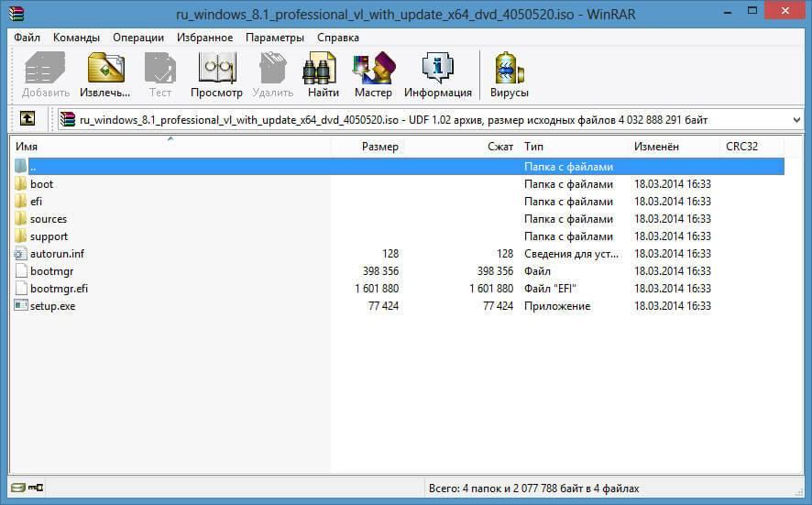Click size '1 601 880' in Размер column
The width and height of the screenshot is (812, 505).
[377, 288]
